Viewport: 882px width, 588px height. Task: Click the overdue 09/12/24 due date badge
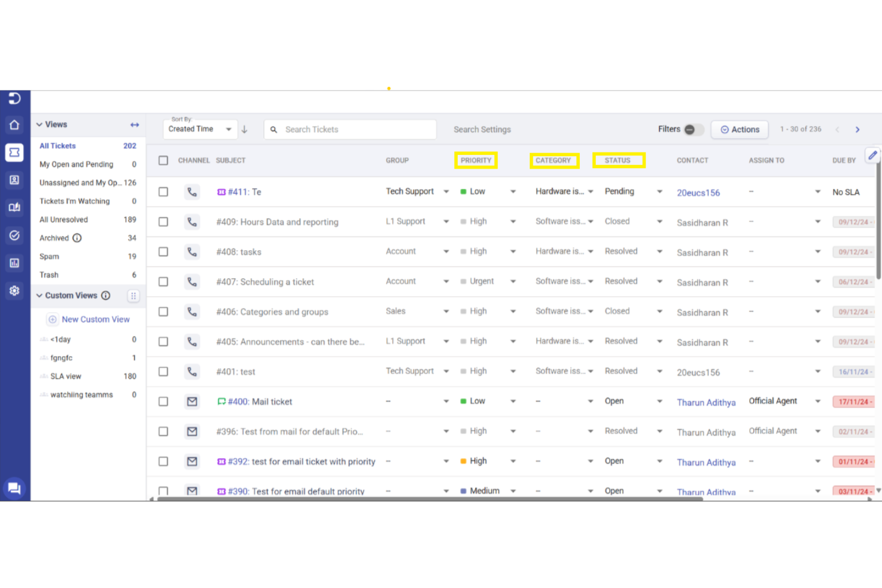pyautogui.click(x=853, y=222)
